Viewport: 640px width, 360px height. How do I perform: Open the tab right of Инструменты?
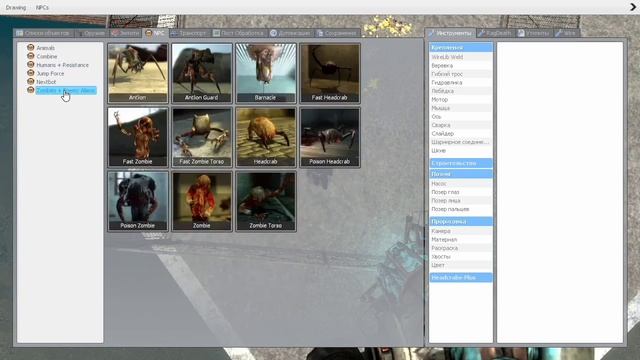click(x=495, y=33)
